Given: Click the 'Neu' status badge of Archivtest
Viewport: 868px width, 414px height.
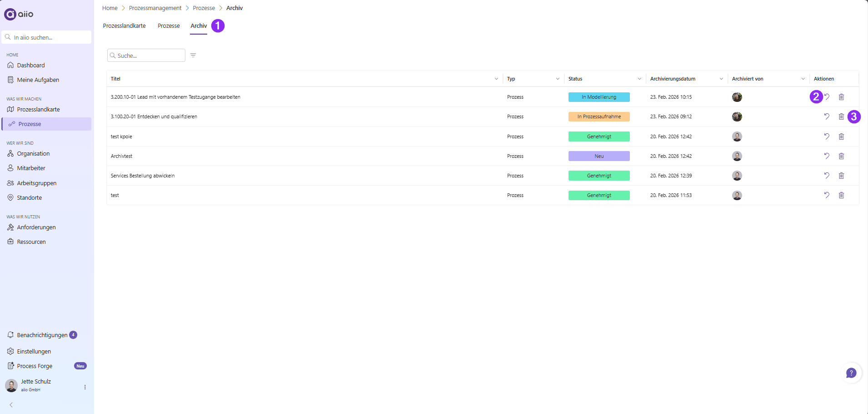Looking at the screenshot, I should (599, 156).
